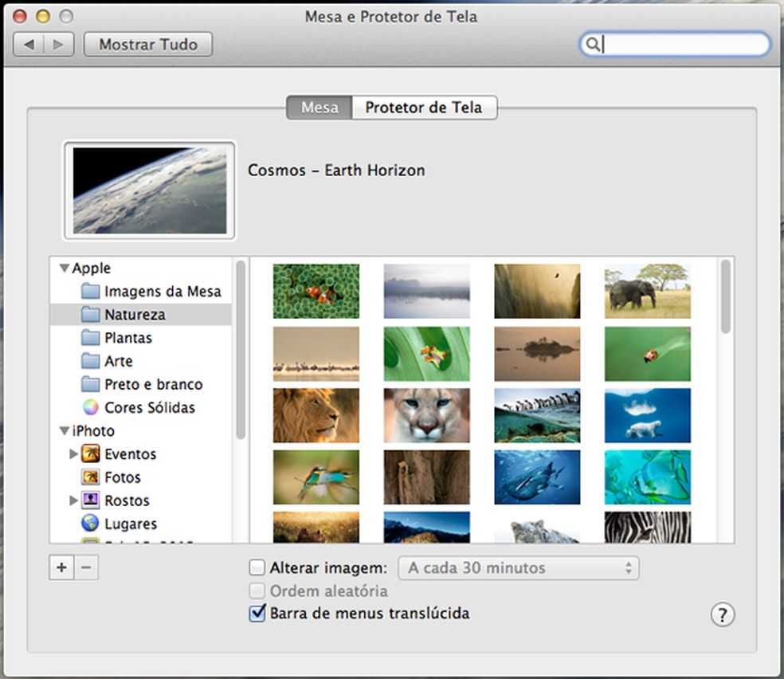
Task: Click the Mostrar Tudo button
Action: pyautogui.click(x=147, y=45)
